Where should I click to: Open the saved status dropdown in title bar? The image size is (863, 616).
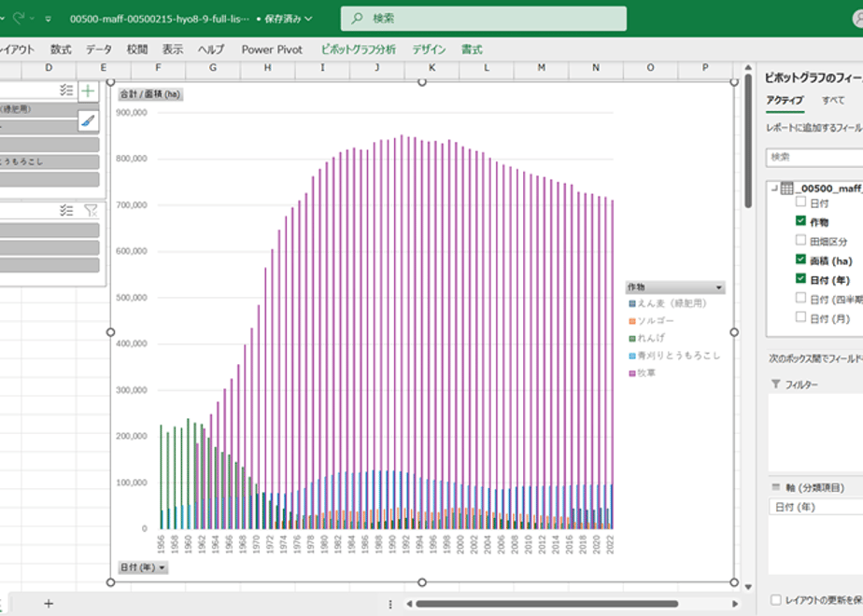pyautogui.click(x=309, y=19)
